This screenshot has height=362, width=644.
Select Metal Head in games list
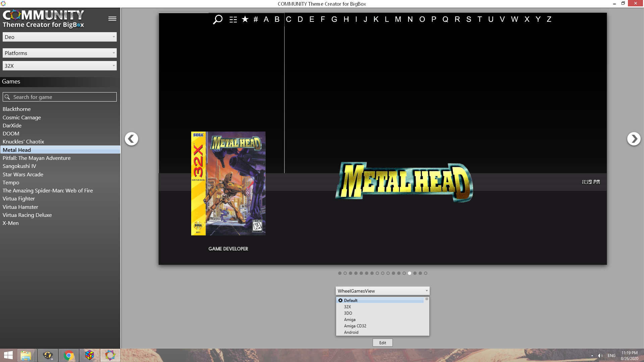[60, 150]
